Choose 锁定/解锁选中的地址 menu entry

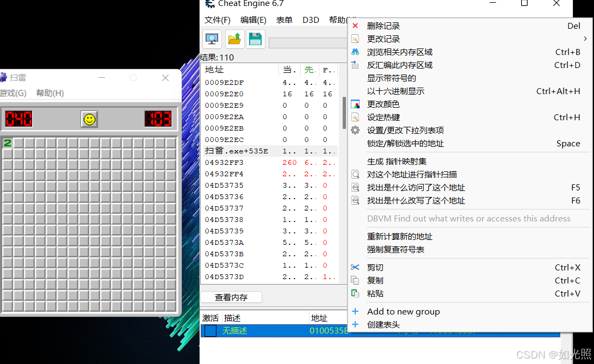pyautogui.click(x=405, y=143)
